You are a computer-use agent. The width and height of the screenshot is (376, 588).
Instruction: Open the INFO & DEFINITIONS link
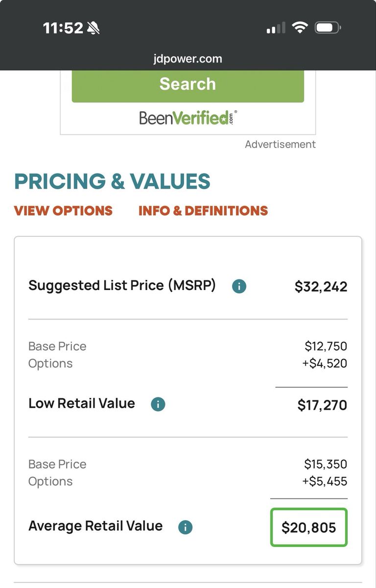[x=203, y=211]
